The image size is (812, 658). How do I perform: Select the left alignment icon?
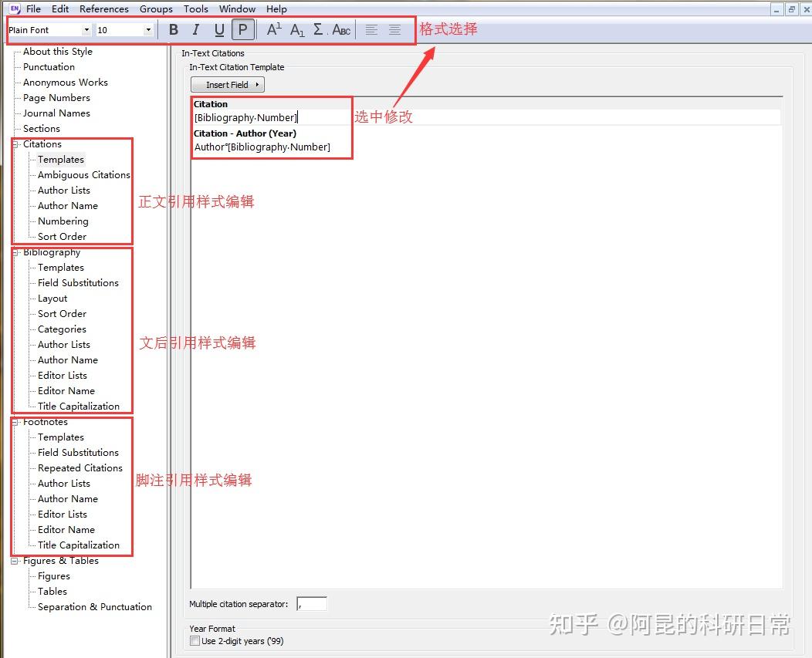coord(371,30)
